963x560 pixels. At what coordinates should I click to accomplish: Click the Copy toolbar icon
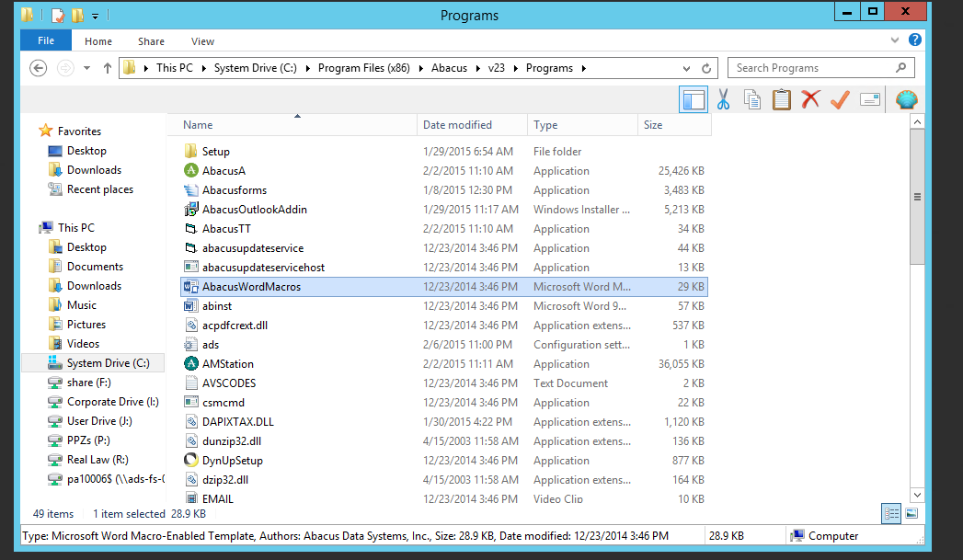pos(751,99)
